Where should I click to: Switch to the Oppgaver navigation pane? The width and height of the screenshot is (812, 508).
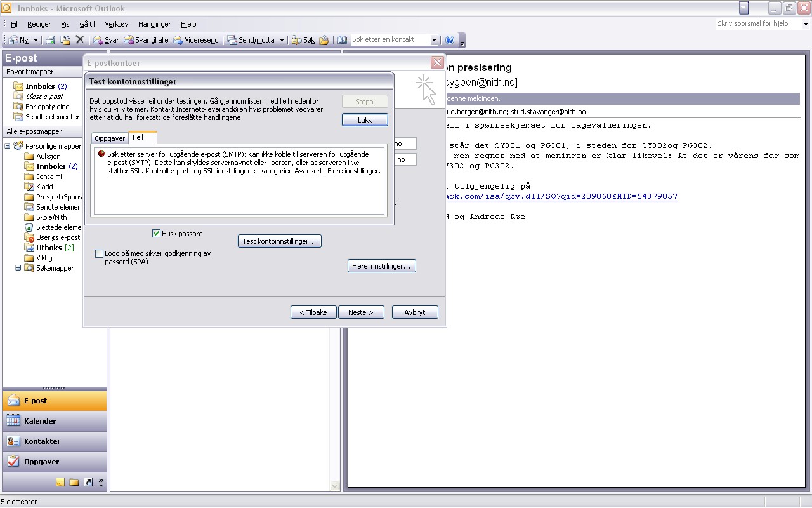click(x=55, y=462)
